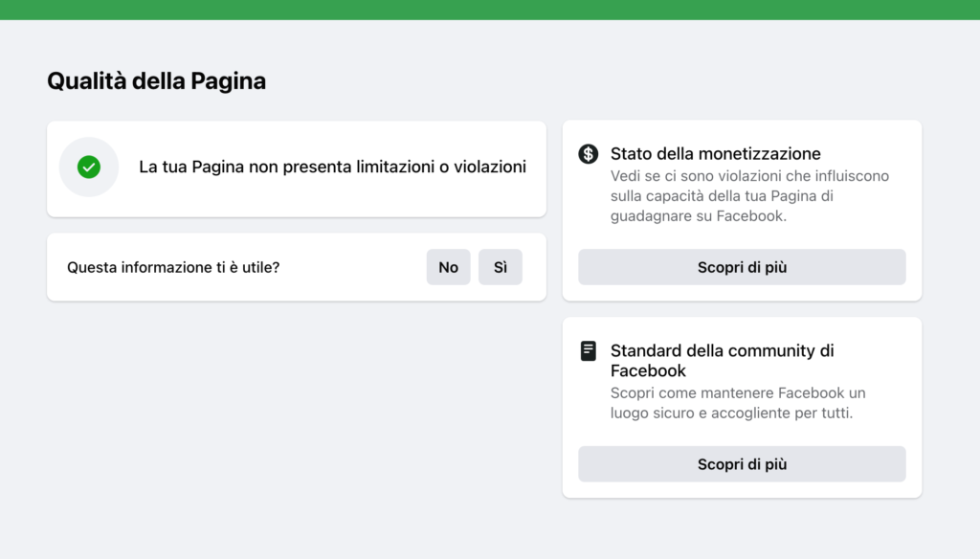
Task: Answer No to the usefulness question
Action: point(448,268)
